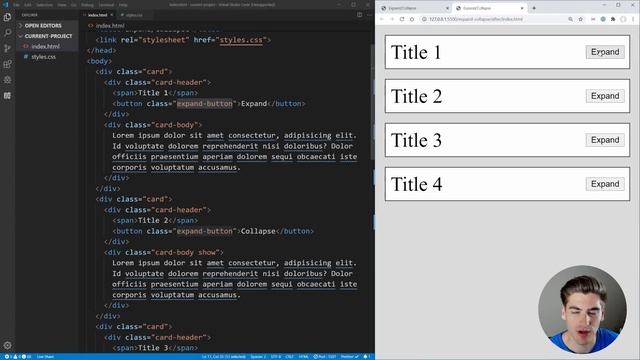
Task: Close the index.html editor tab
Action: tap(111, 15)
